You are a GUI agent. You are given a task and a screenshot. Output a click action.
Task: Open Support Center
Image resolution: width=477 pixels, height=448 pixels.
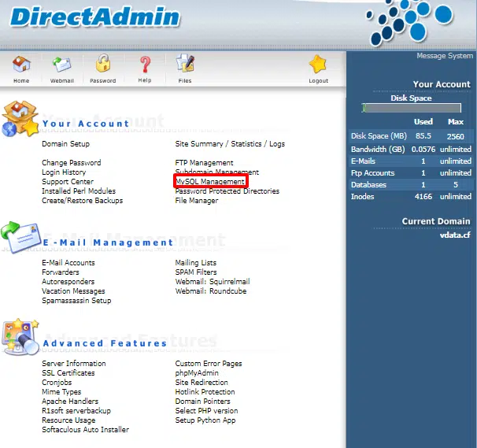click(x=68, y=181)
